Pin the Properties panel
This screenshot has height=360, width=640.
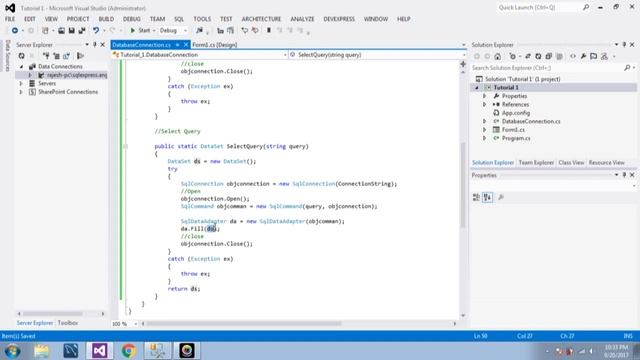pyautogui.click(x=624, y=175)
